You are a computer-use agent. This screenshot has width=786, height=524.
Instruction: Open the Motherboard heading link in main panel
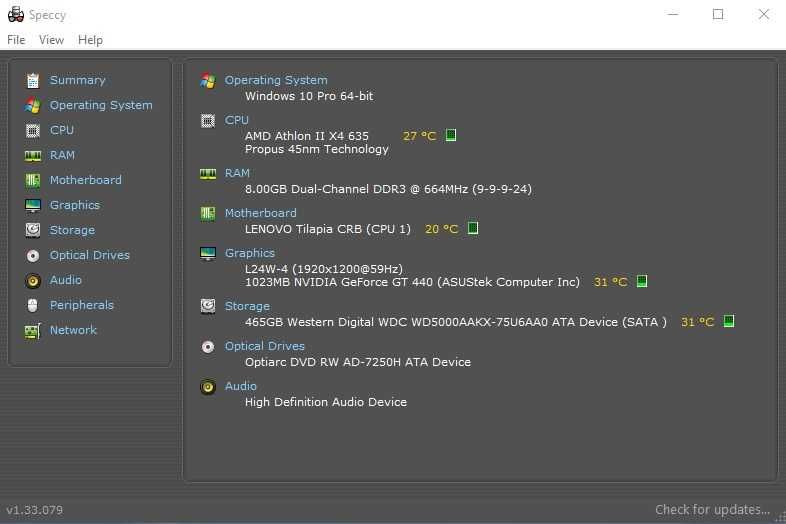(x=260, y=213)
